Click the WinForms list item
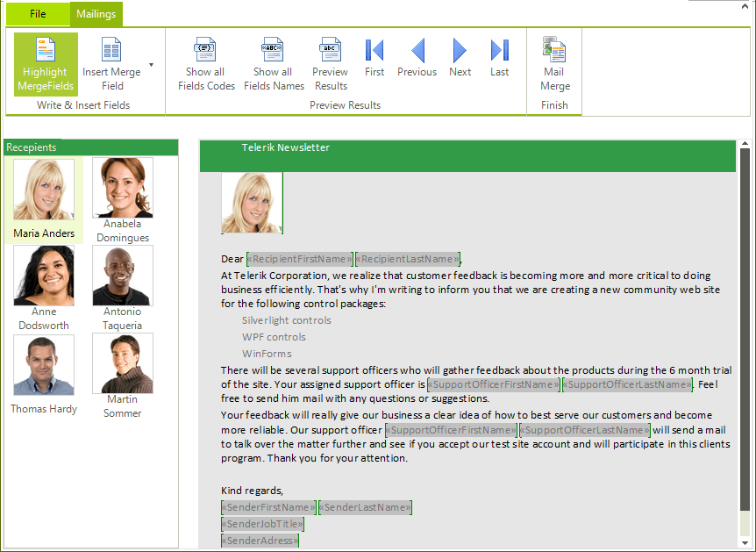This screenshot has width=756, height=552. click(267, 354)
